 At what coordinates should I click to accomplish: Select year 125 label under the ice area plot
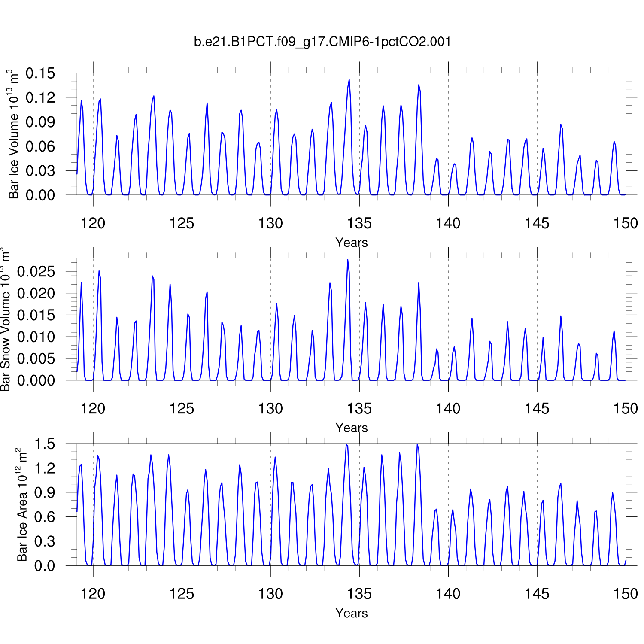point(182,594)
